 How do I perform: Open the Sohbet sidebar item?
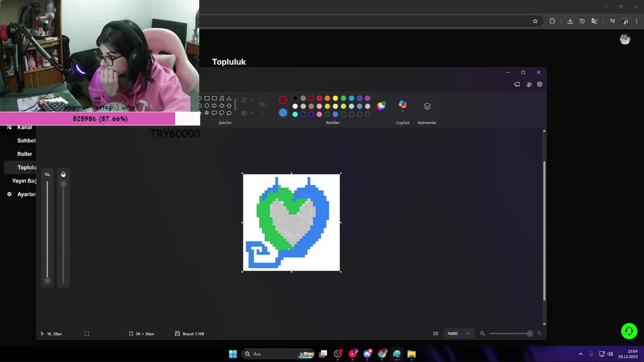pyautogui.click(x=26, y=141)
